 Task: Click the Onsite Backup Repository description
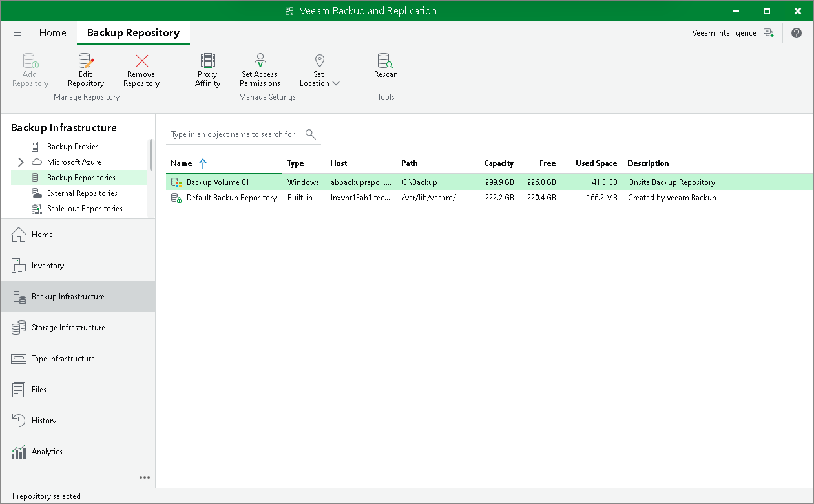coord(671,182)
